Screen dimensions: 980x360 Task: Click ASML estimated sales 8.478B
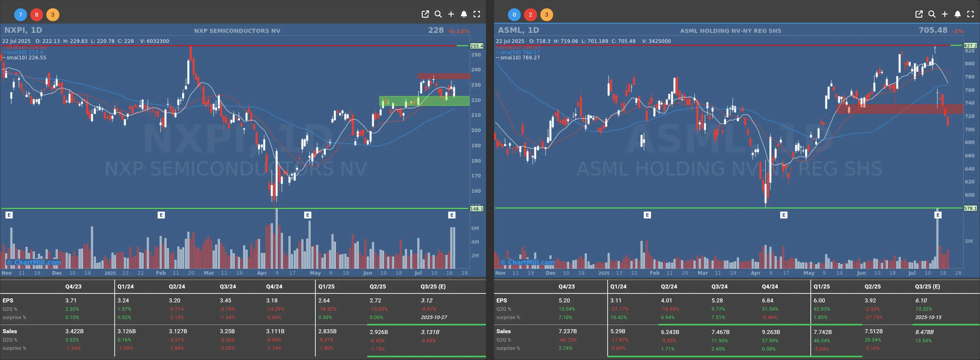click(x=924, y=332)
